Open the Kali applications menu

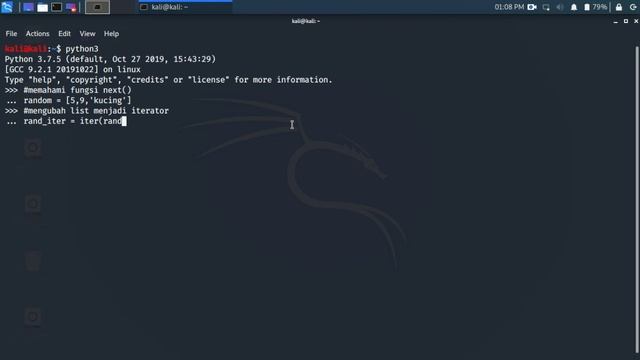tap(7, 7)
